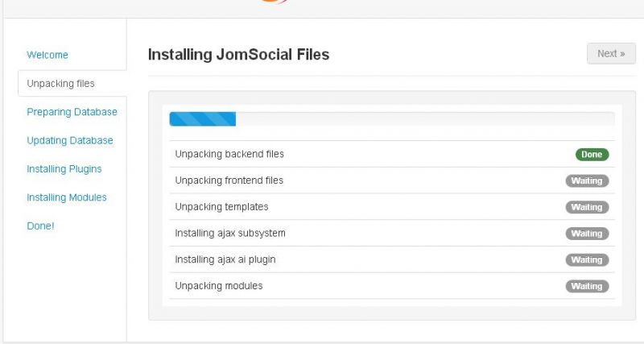Click Waiting badge for Unpacking frontend files
The height and width of the screenshot is (344, 644).
click(x=587, y=180)
